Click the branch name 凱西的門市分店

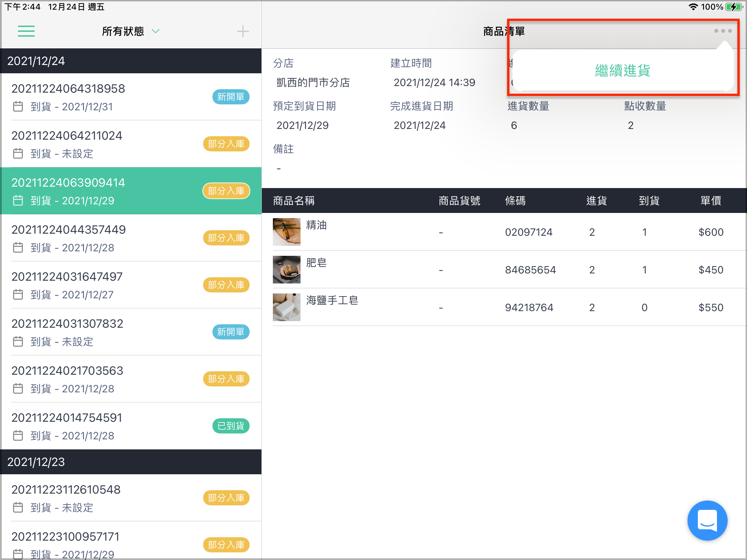(x=313, y=82)
